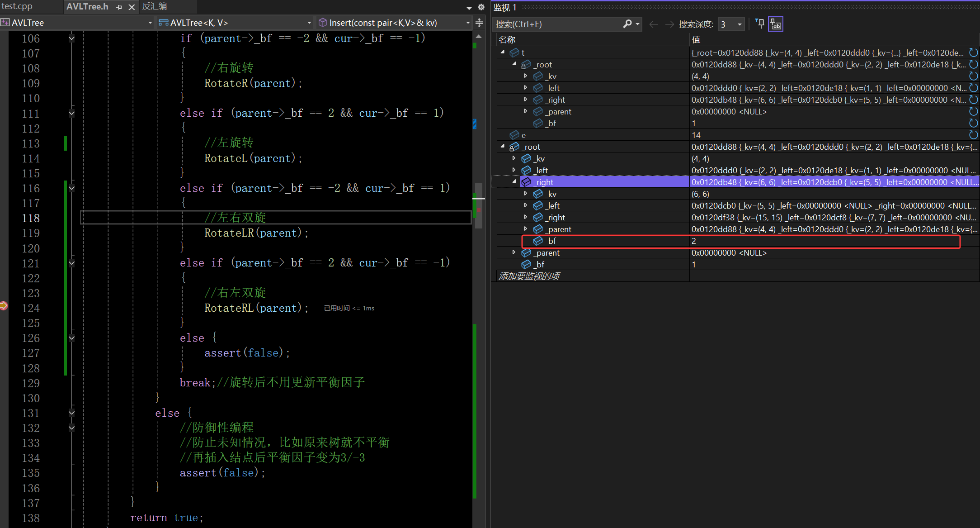Collapse the else block fold at line 131
980x528 pixels.
(x=71, y=413)
